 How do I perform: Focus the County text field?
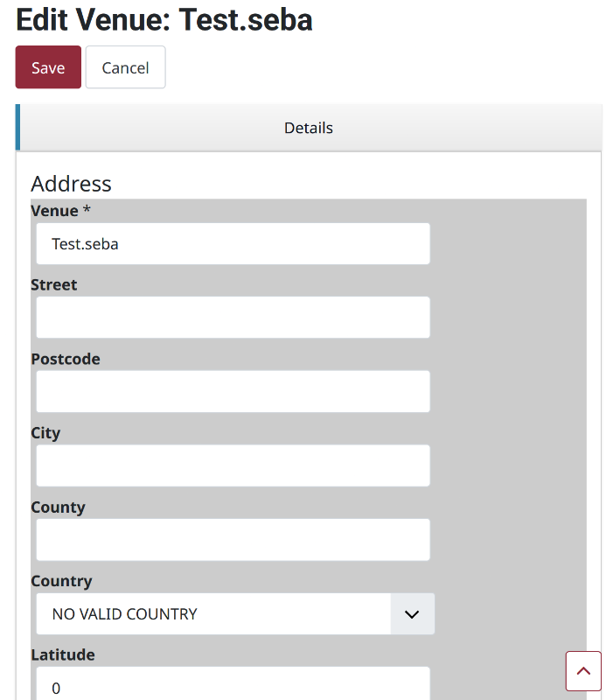233,540
